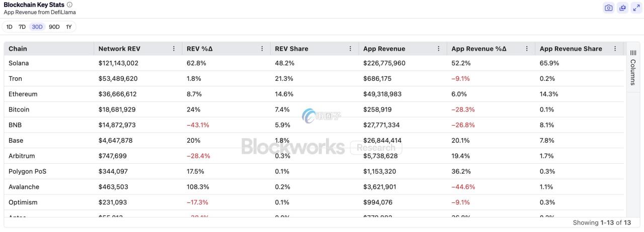Image resolution: width=644 pixels, height=232 pixels.
Task: Click BNB's App Revenue $27,771,334
Action: pos(381,125)
